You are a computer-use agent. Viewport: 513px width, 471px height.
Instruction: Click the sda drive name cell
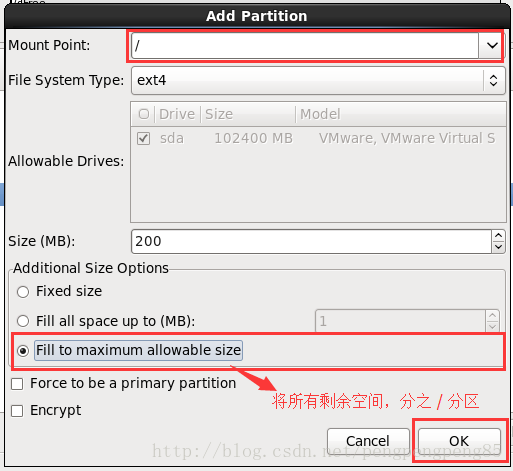click(x=172, y=138)
